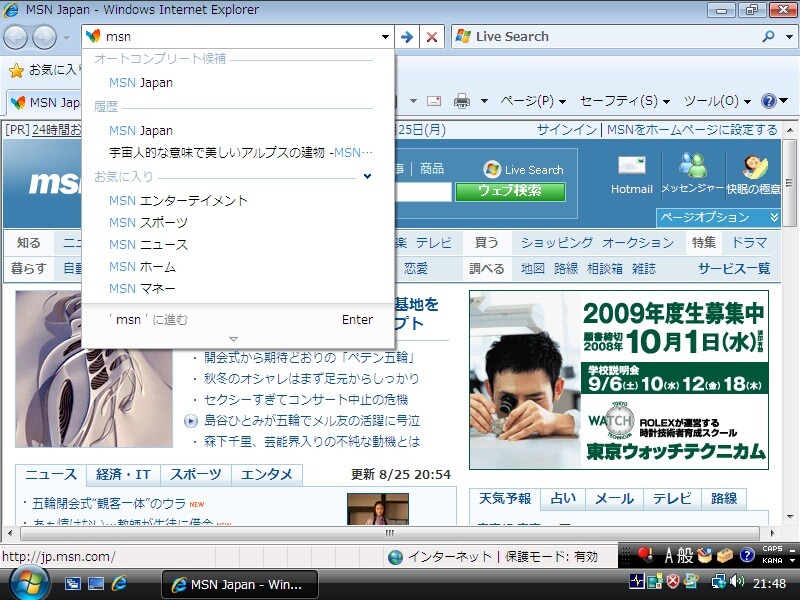Viewport: 800px width, 600px height.
Task: Click the Favorites star icon
Action: point(16,70)
